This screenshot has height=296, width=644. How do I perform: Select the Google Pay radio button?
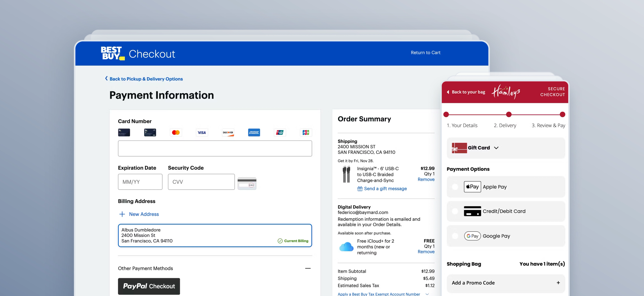(455, 236)
